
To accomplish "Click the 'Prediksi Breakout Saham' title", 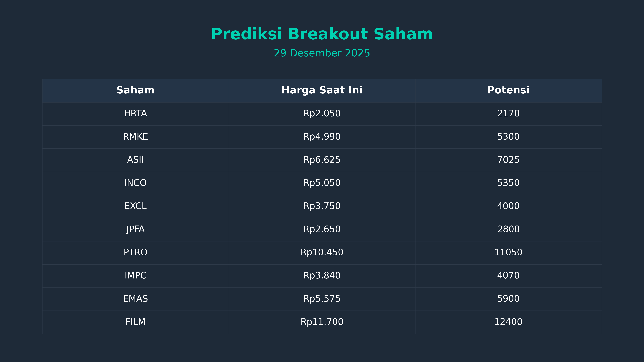I will tap(322, 34).
